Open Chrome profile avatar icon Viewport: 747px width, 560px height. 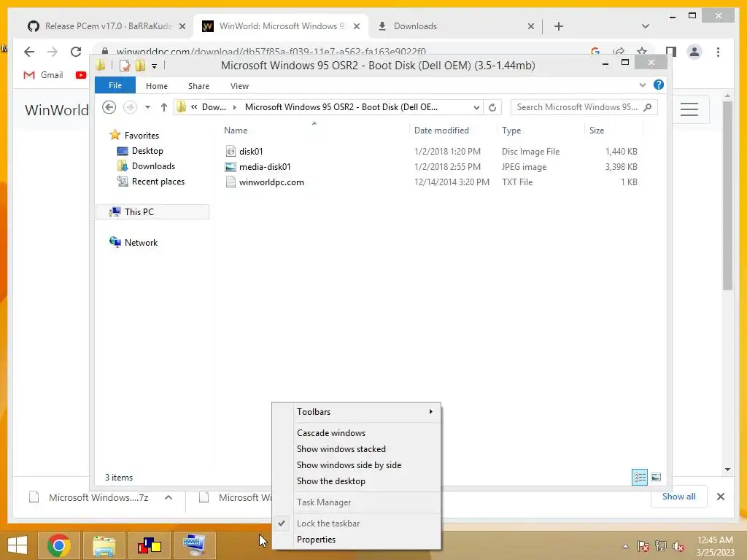coord(694,52)
